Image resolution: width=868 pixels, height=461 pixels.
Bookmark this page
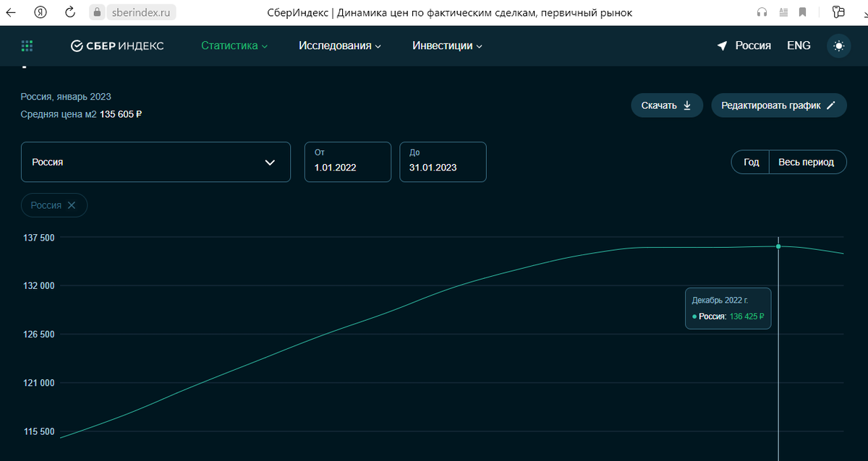tap(802, 12)
